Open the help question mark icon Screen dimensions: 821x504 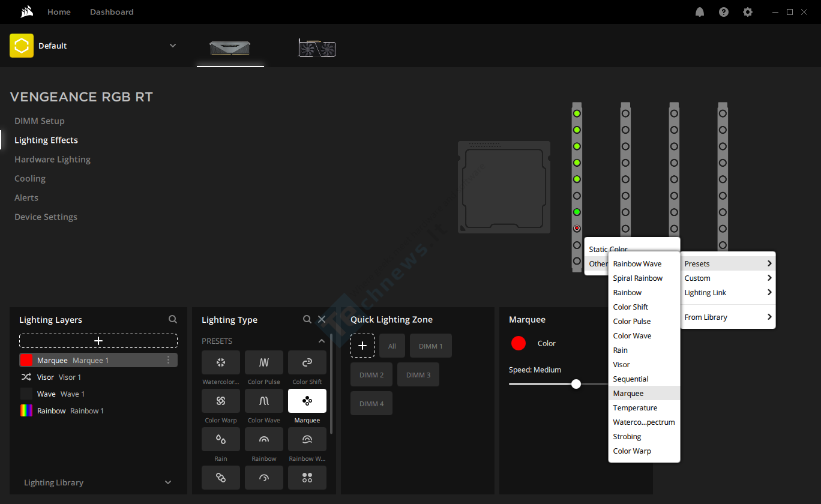pyautogui.click(x=724, y=12)
